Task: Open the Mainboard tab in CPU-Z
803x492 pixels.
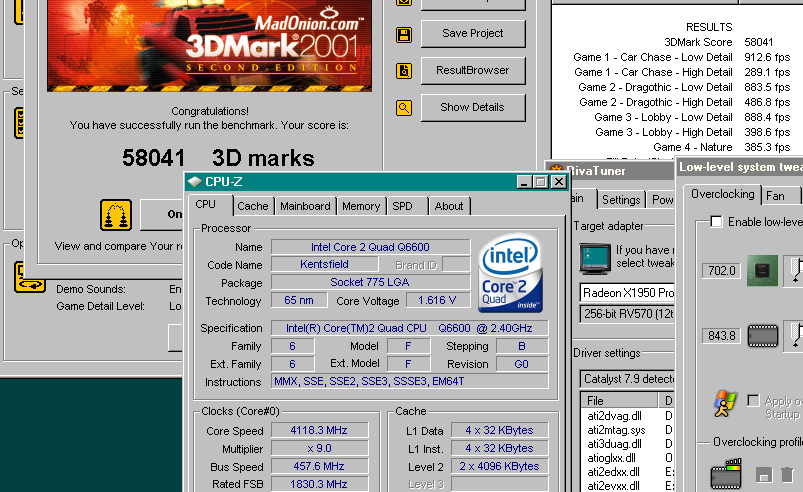Action: click(x=305, y=206)
